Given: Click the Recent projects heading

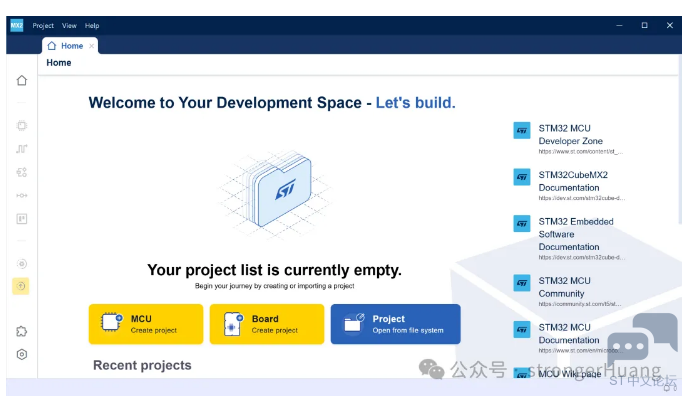Looking at the screenshot, I should point(142,365).
